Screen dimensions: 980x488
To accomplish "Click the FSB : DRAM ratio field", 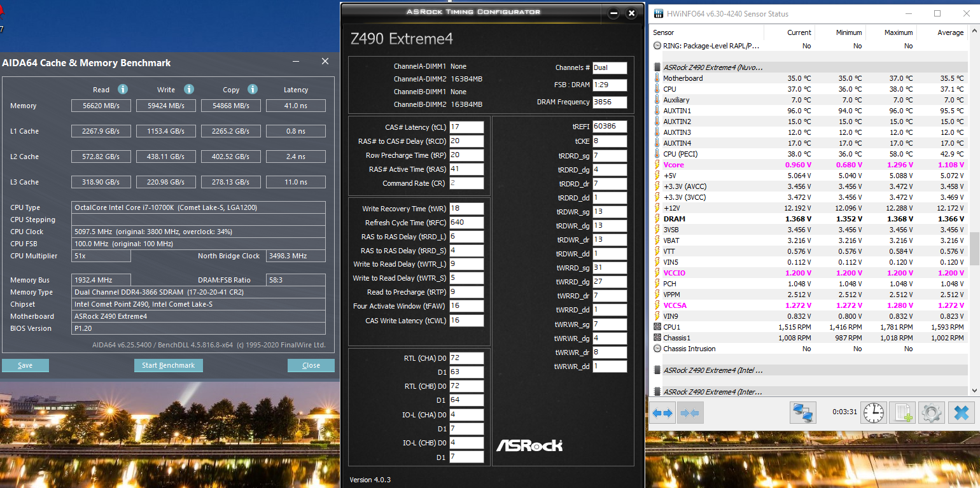I will [x=610, y=85].
